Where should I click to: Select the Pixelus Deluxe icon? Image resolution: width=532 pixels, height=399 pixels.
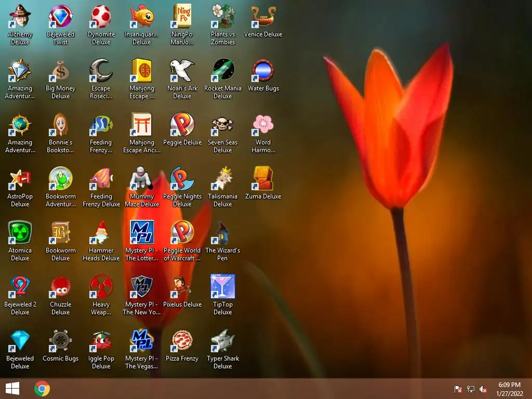coord(182,286)
